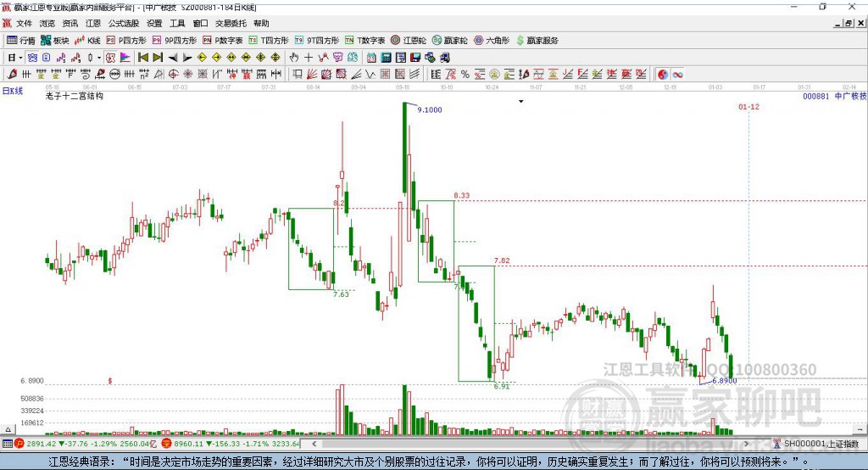Toggle the infinity loop icon
This screenshot has width=868, height=470.
(x=677, y=74)
